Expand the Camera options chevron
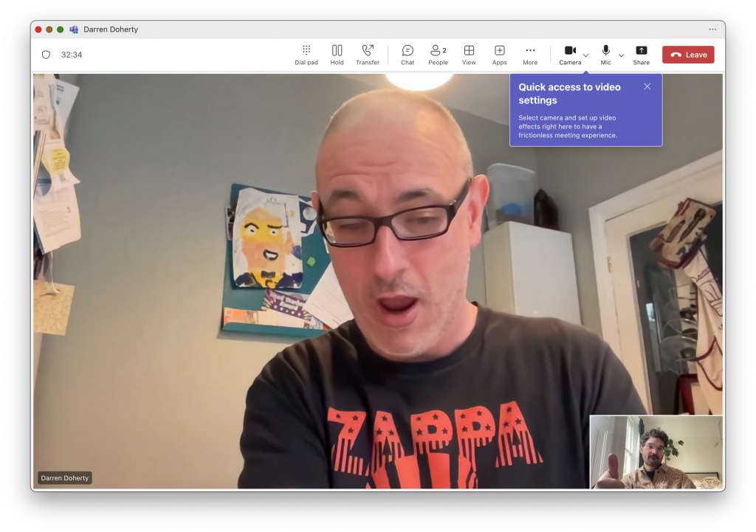The height and width of the screenshot is (532, 756). (x=585, y=55)
